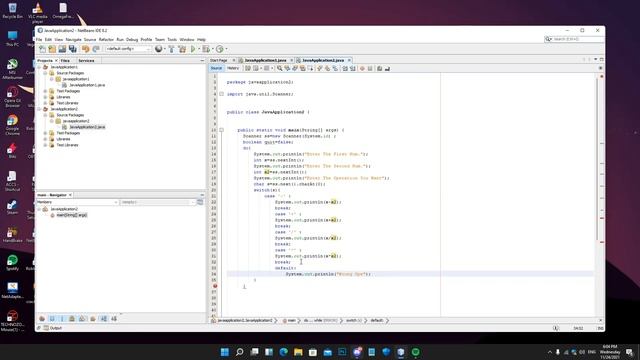Open the Tools menu
This screenshot has height=360, width=640.
[x=172, y=40]
